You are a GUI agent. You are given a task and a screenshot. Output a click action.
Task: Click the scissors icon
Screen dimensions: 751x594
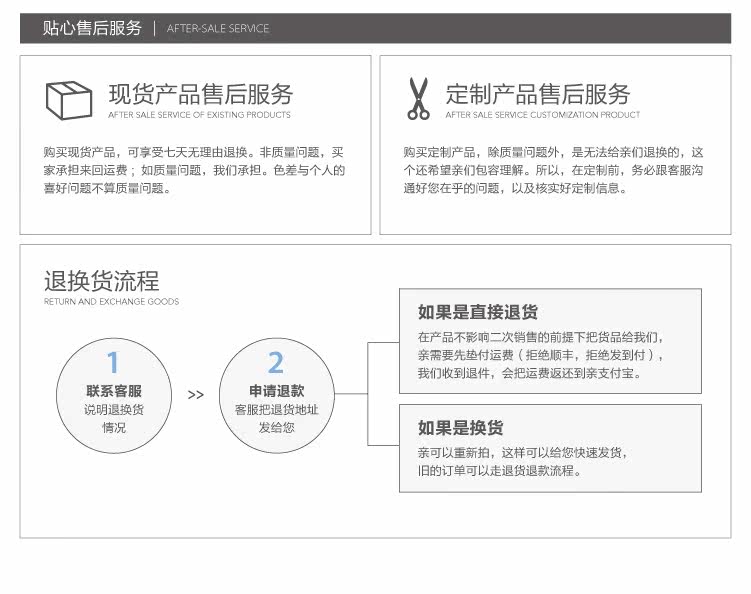tap(418, 99)
